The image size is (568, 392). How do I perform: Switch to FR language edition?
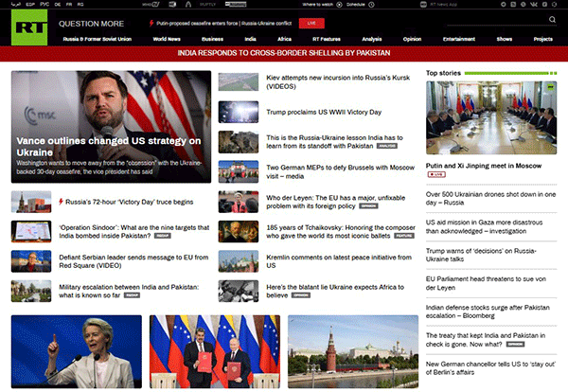[x=69, y=5]
